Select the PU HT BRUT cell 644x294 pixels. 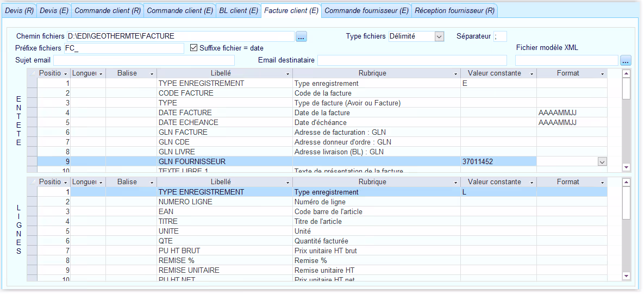point(224,251)
